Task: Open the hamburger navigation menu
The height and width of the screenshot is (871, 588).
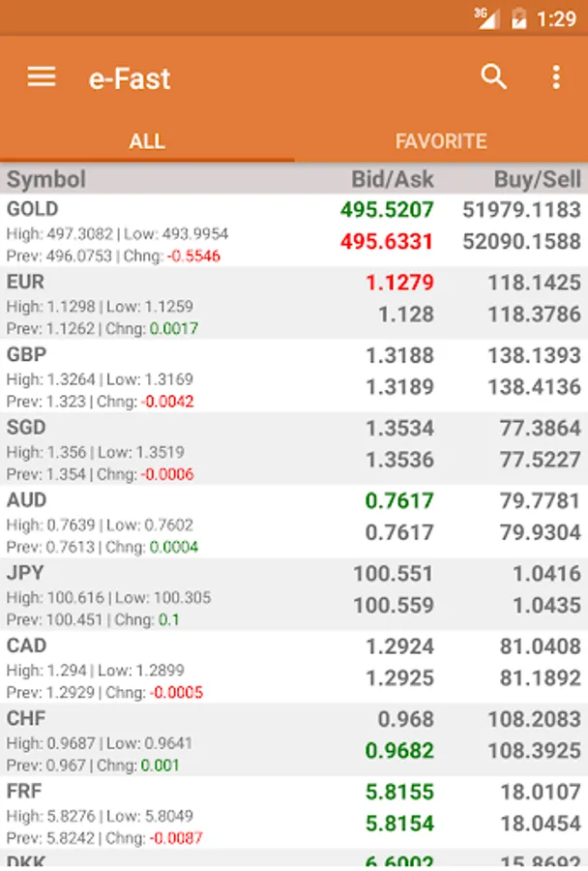Action: coord(42,77)
